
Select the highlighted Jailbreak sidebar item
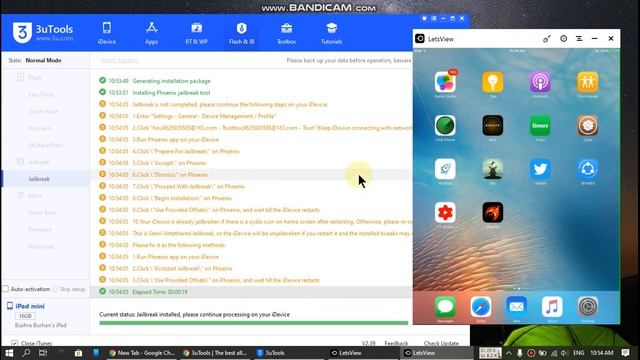(x=46, y=179)
